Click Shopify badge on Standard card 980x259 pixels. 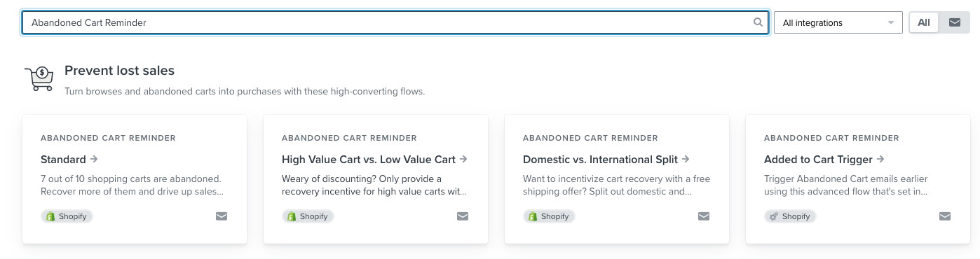tap(67, 216)
